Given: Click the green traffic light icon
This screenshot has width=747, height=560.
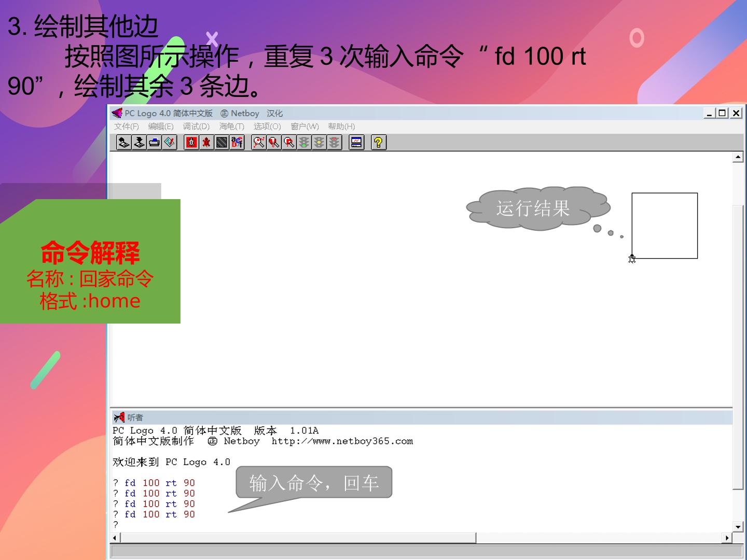Looking at the screenshot, I should (304, 142).
